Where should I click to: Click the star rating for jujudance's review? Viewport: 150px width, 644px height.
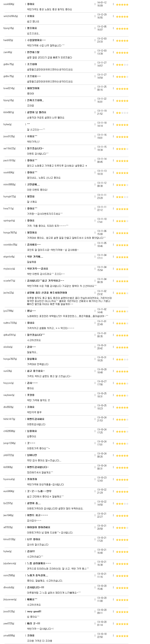[x=122, y=564]
